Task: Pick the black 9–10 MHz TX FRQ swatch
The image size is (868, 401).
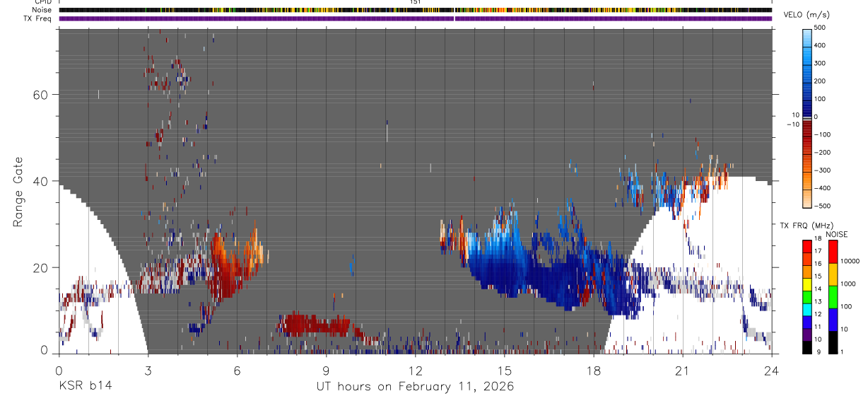Action: [807, 347]
